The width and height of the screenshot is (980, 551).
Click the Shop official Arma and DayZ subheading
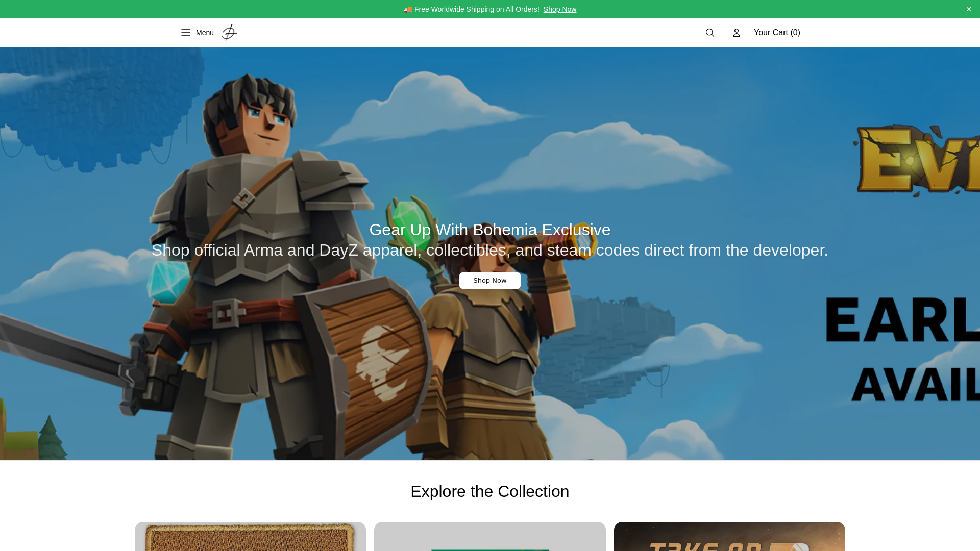pos(490,250)
